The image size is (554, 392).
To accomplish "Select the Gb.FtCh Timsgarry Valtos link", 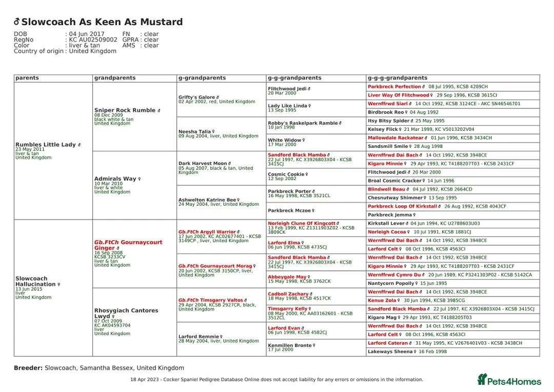I will click(x=210, y=300).
